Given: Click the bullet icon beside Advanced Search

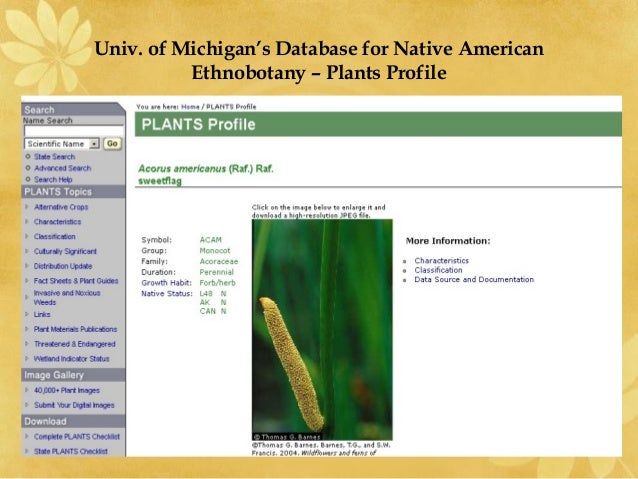Looking at the screenshot, I should point(28,168).
